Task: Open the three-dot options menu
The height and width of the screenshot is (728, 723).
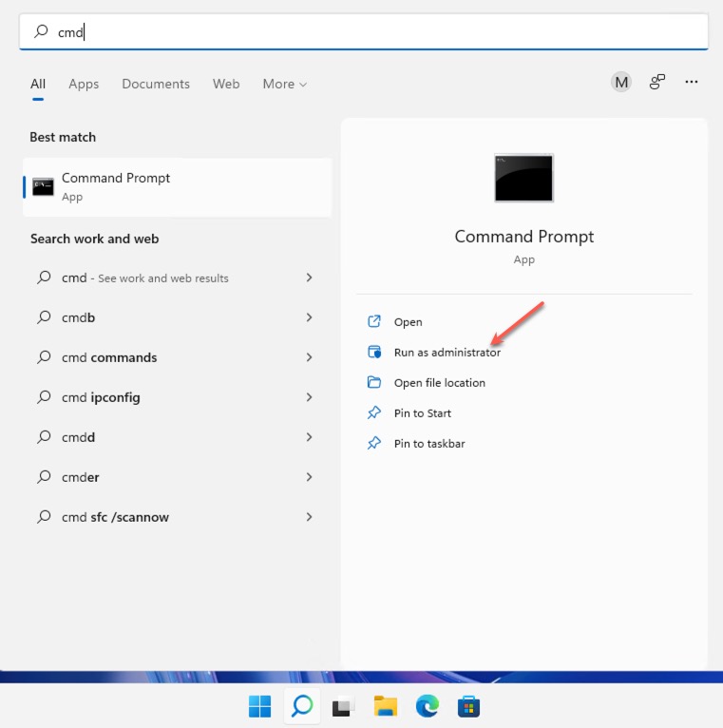Action: point(691,82)
